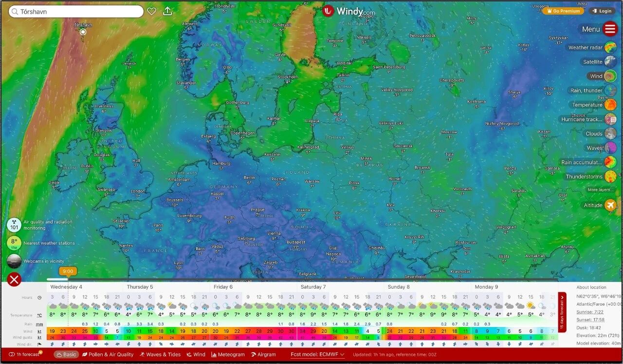Open the Weather radar layer icon
This screenshot has height=364, width=623.
610,48
